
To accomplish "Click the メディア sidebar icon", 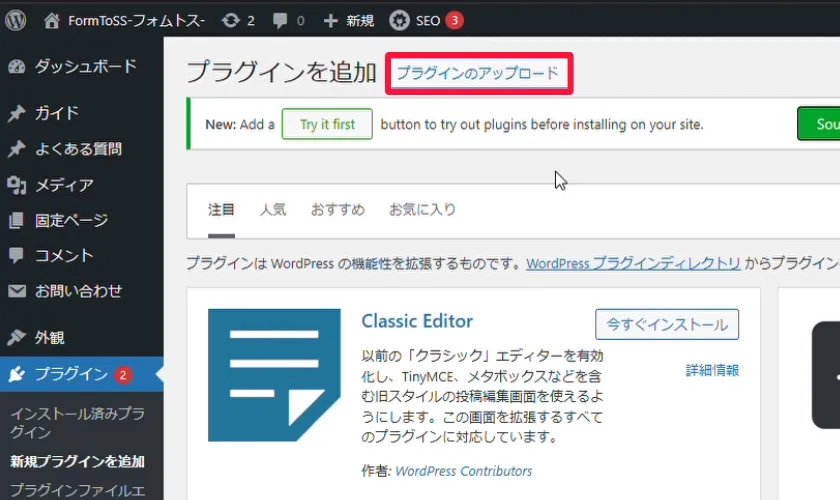I will coord(16,185).
